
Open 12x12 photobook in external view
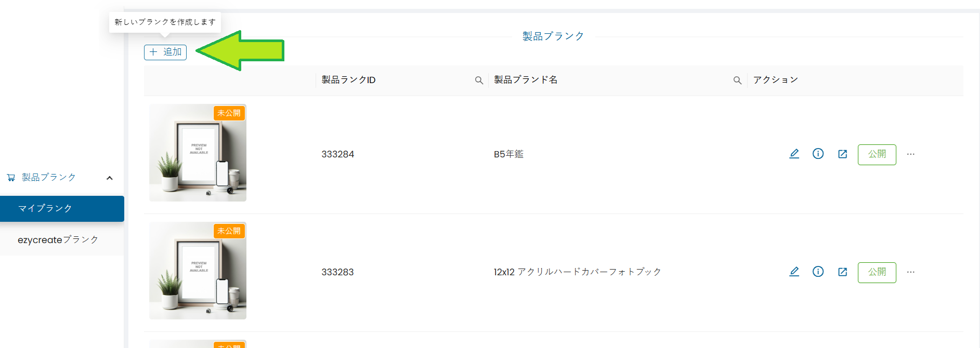[x=842, y=272]
